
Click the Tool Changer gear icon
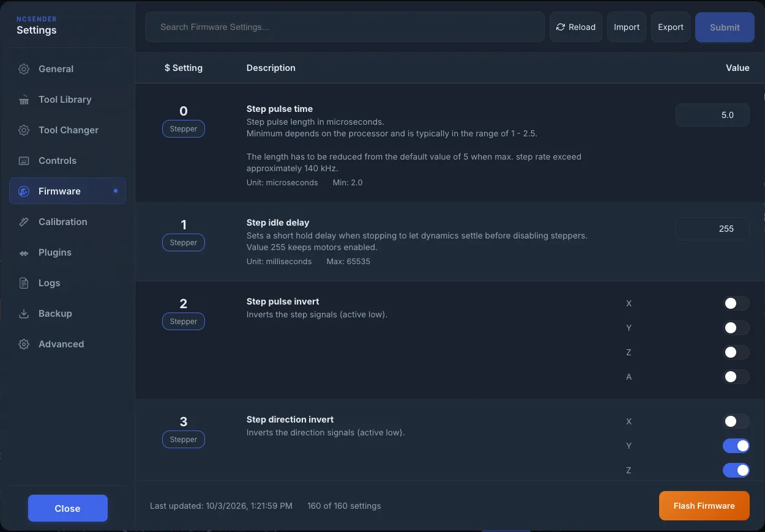pyautogui.click(x=24, y=130)
